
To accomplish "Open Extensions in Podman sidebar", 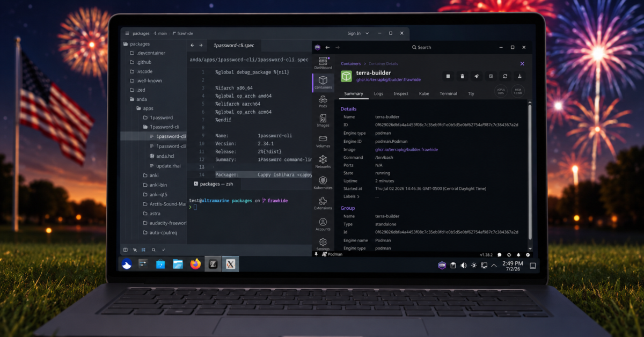I will pos(323,203).
